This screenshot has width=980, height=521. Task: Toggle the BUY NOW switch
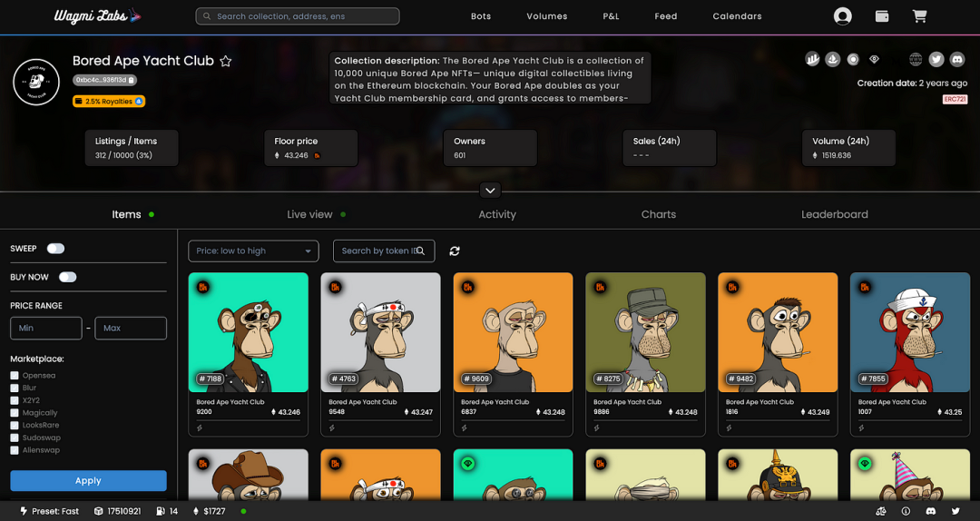pos(67,277)
